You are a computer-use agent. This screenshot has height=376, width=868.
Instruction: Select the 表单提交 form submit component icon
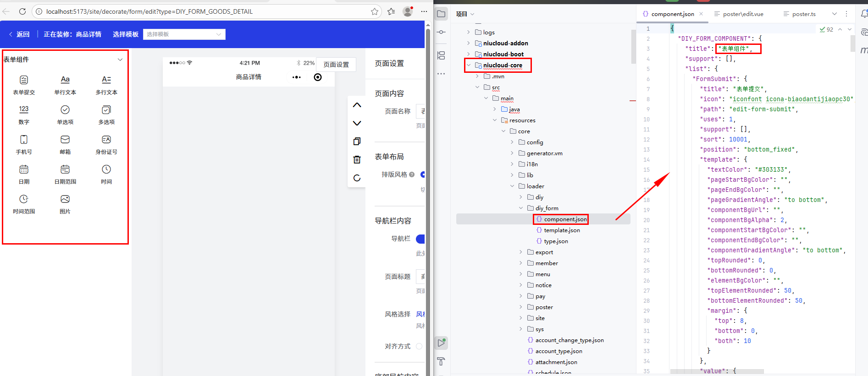24,81
